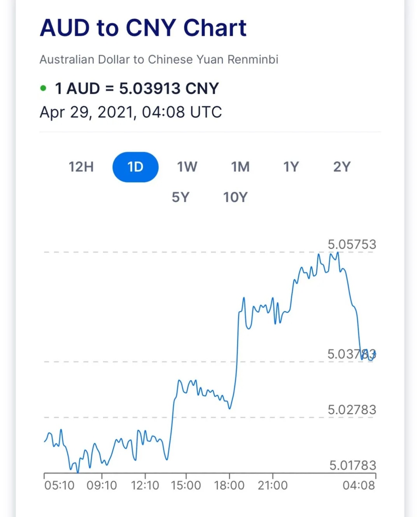This screenshot has height=517, width=420.
Task: Click the 5.02783 axis label
Action: [x=352, y=410]
